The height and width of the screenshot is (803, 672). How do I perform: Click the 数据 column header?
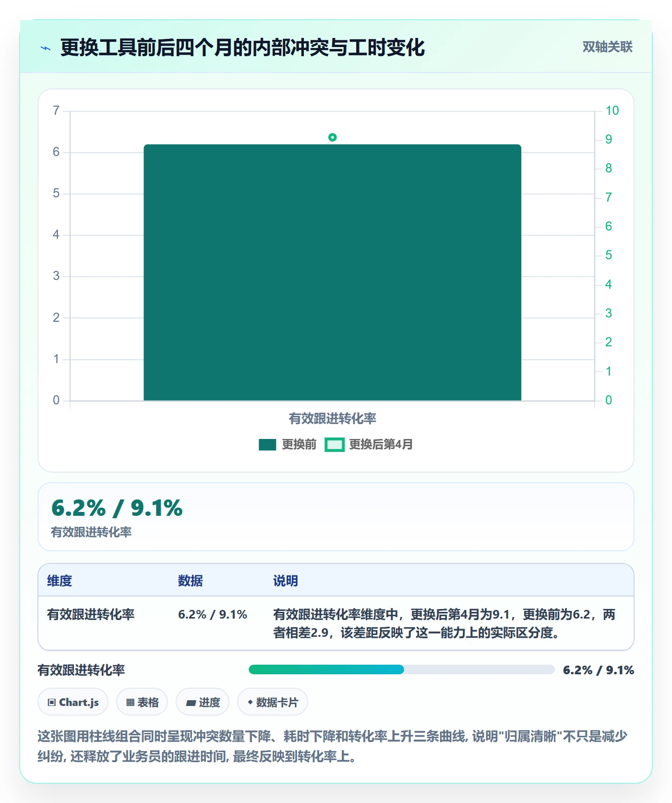pos(191,581)
